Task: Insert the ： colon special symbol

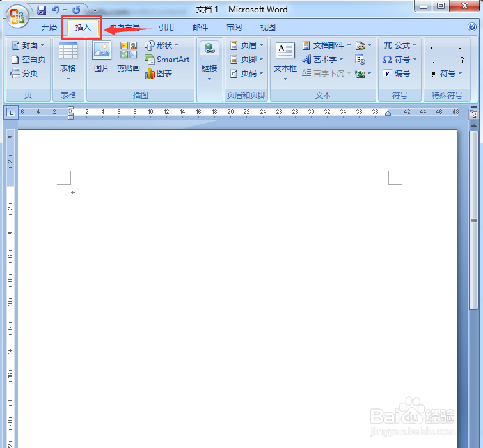Action: [x=448, y=60]
